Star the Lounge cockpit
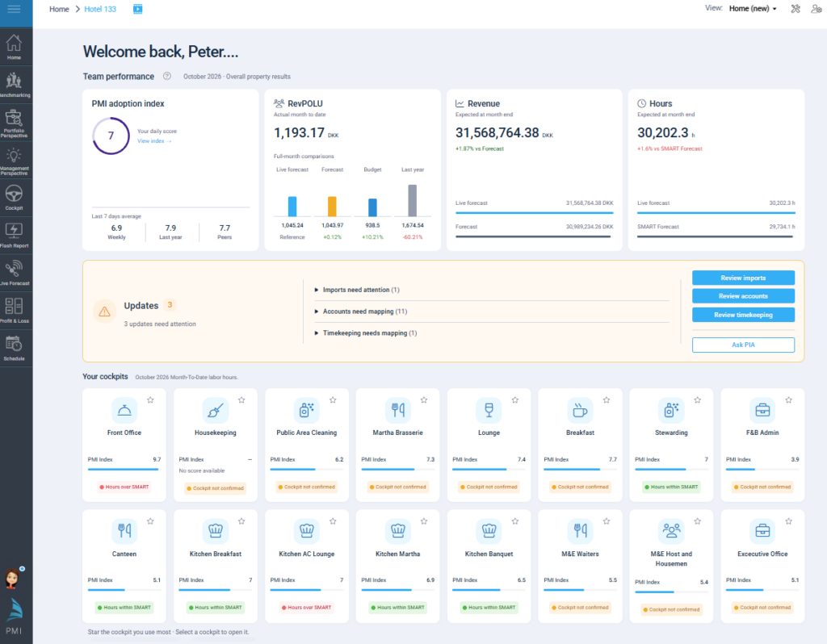The height and width of the screenshot is (644, 827). click(x=515, y=400)
